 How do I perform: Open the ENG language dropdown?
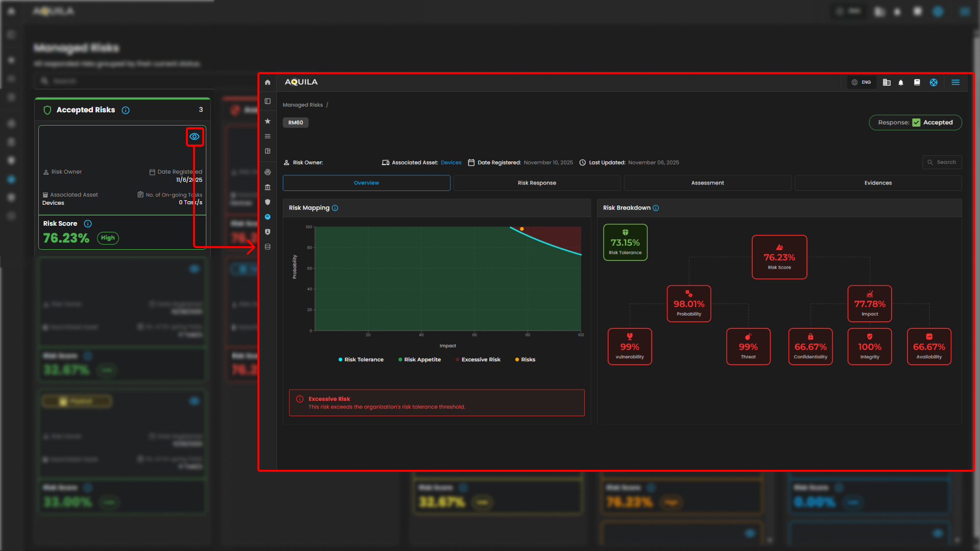click(x=862, y=82)
